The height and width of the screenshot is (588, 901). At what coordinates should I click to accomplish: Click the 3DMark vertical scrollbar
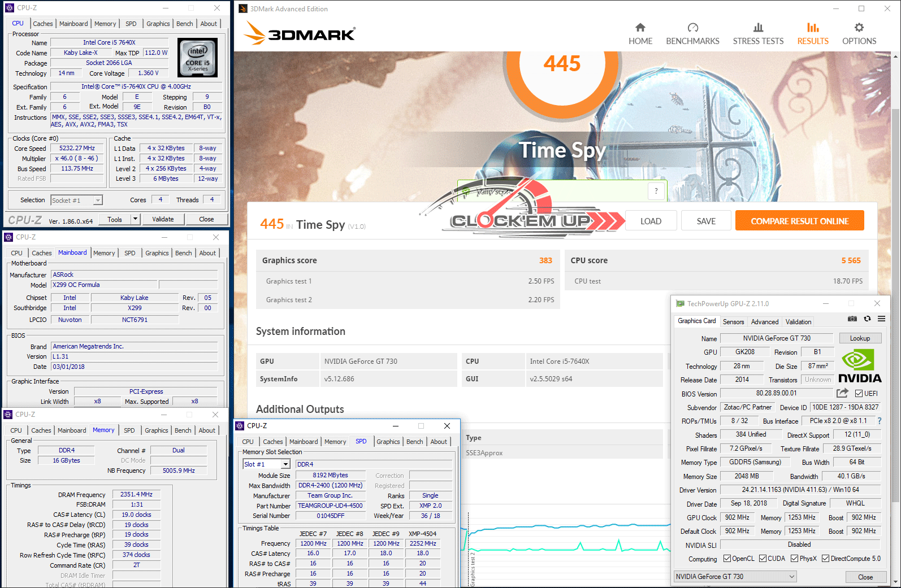click(895, 282)
